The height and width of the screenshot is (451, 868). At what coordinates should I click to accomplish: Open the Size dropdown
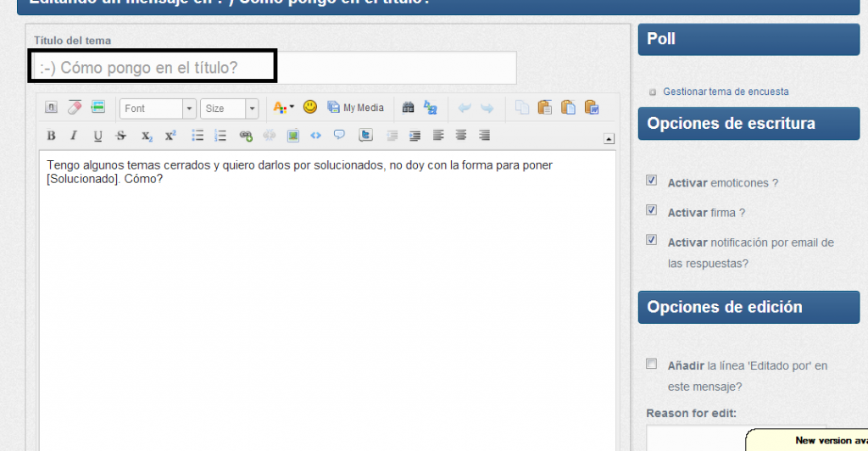[229, 109]
